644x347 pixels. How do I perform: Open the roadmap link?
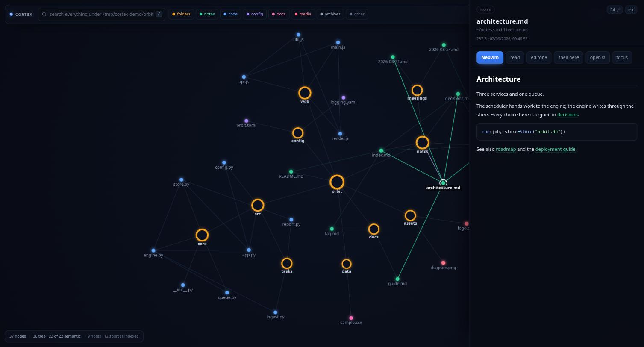(506, 149)
